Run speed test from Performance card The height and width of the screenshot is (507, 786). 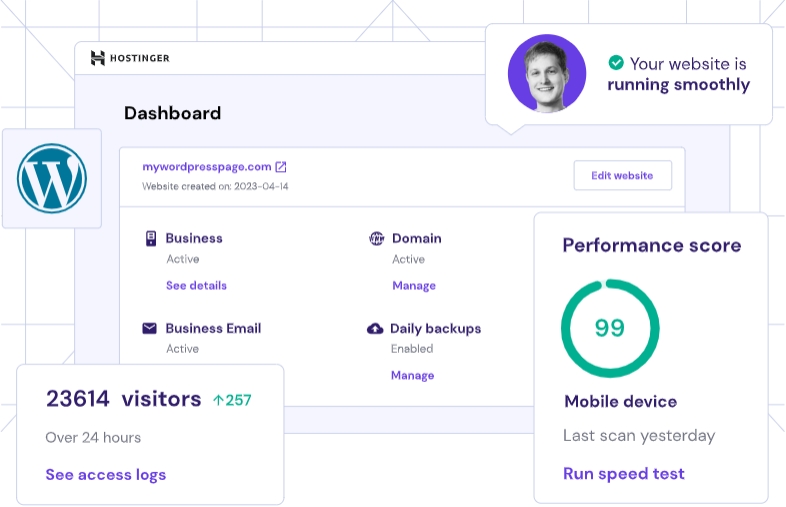624,473
